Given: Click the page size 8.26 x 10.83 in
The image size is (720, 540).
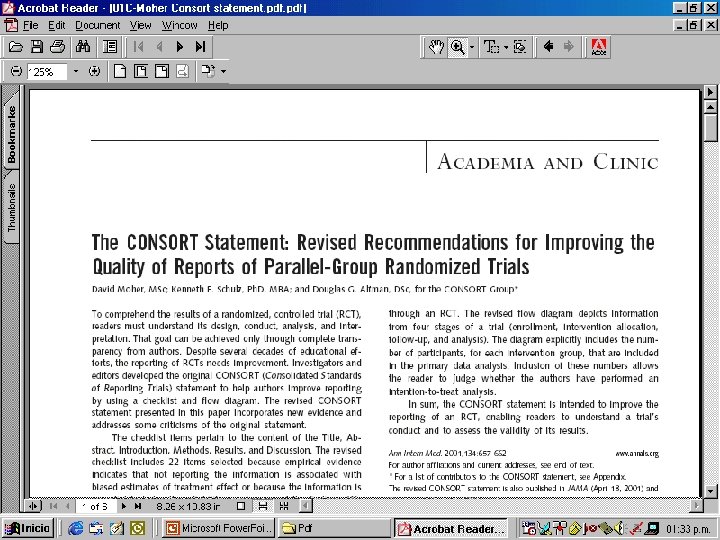Looking at the screenshot, I should [x=188, y=506].
